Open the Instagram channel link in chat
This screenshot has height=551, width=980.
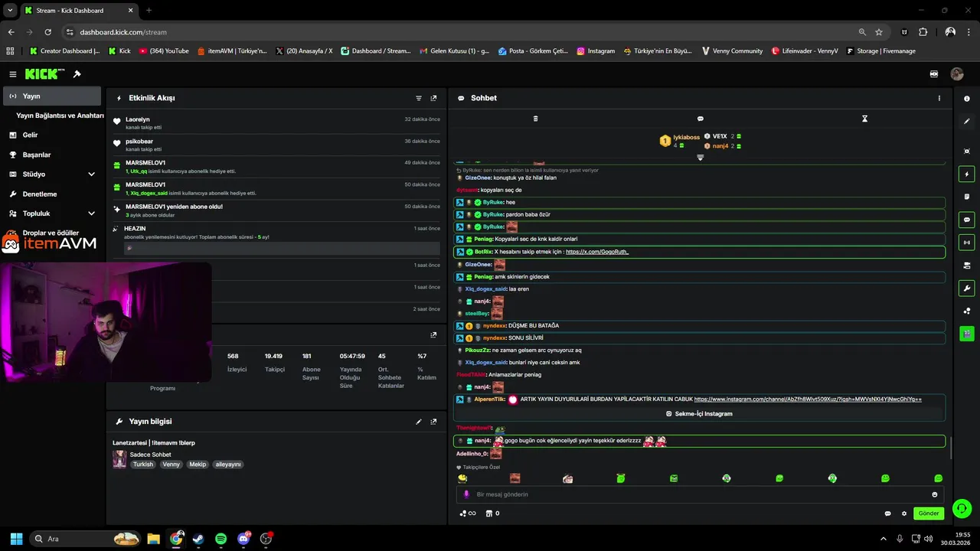(808, 399)
